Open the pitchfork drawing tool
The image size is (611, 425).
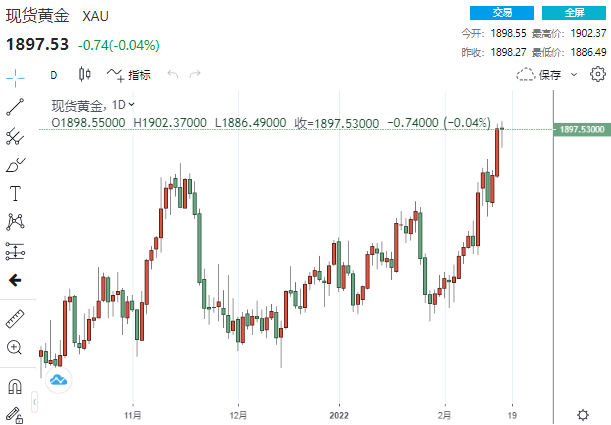[x=15, y=135]
